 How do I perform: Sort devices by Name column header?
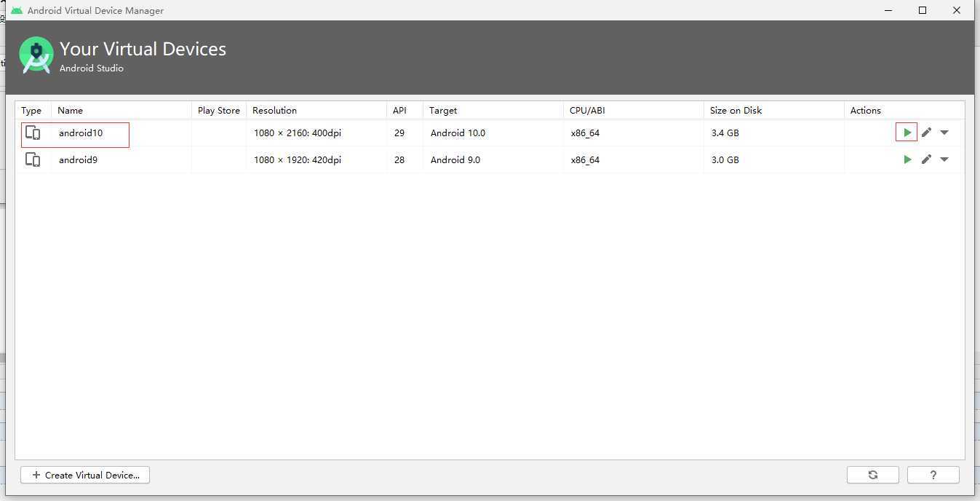coord(71,111)
